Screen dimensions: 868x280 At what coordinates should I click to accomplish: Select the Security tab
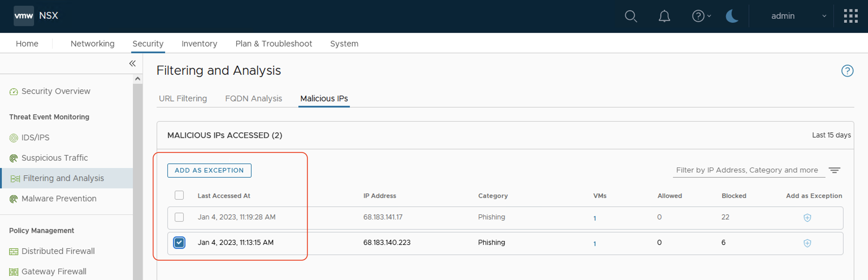pos(148,44)
